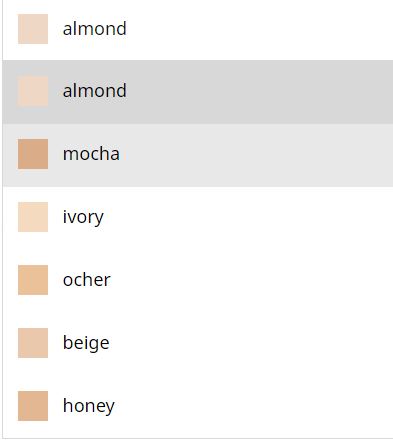
Task: Choose the ivory entry from the color list
Action: (198, 218)
